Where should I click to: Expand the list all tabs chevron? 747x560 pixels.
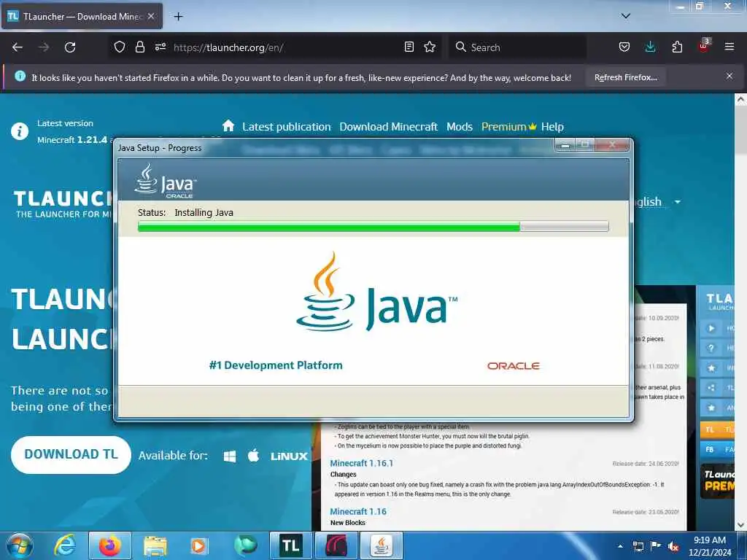(x=625, y=16)
